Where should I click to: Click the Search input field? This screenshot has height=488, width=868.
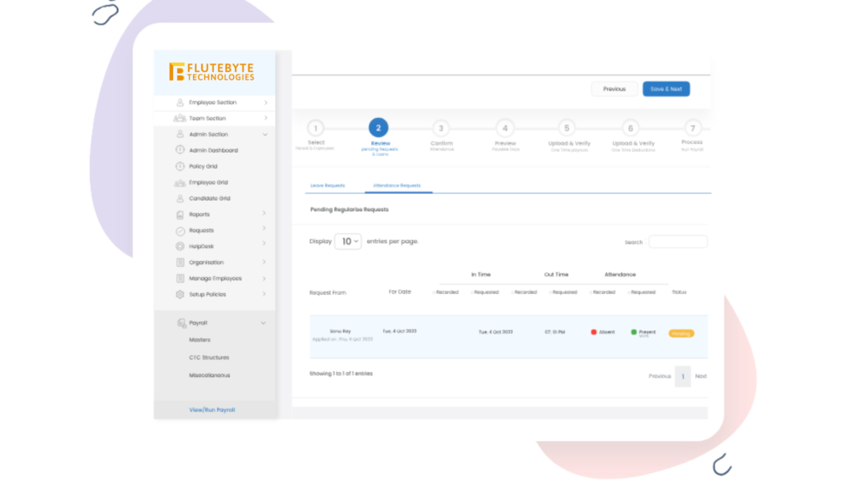[x=677, y=242]
